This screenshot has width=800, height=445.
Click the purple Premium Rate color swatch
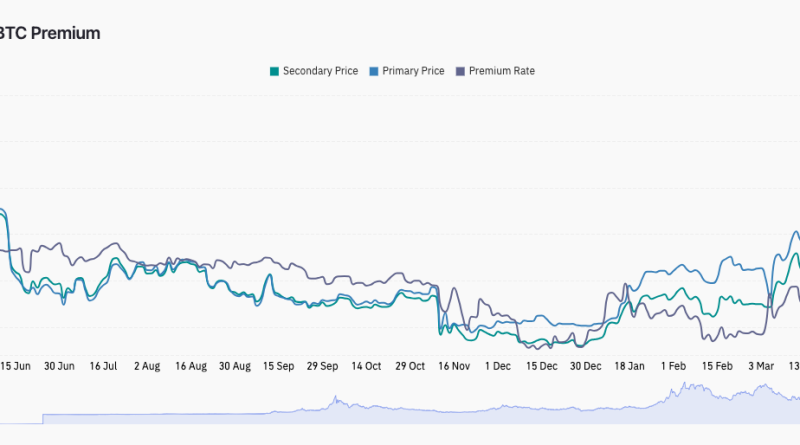pyautogui.click(x=460, y=71)
